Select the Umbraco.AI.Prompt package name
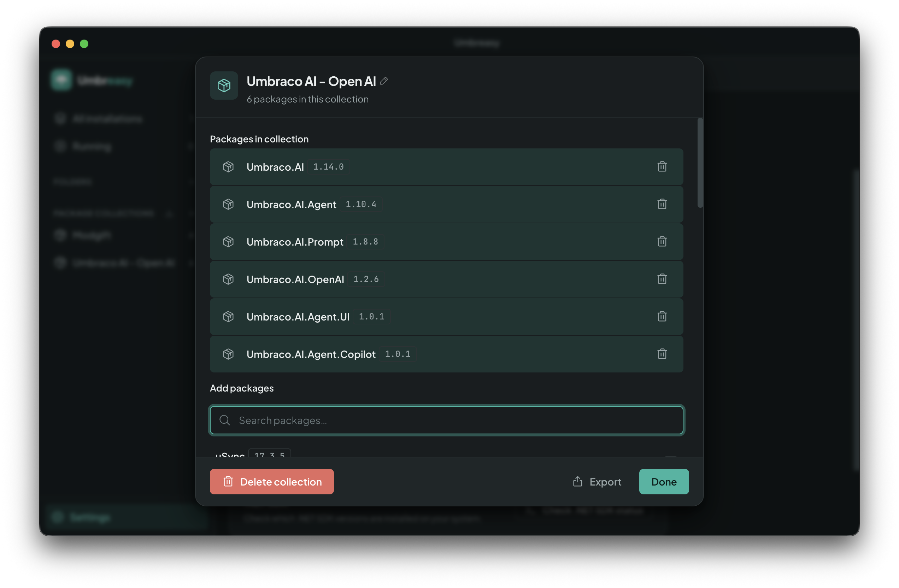Image resolution: width=899 pixels, height=588 pixels. tap(295, 242)
